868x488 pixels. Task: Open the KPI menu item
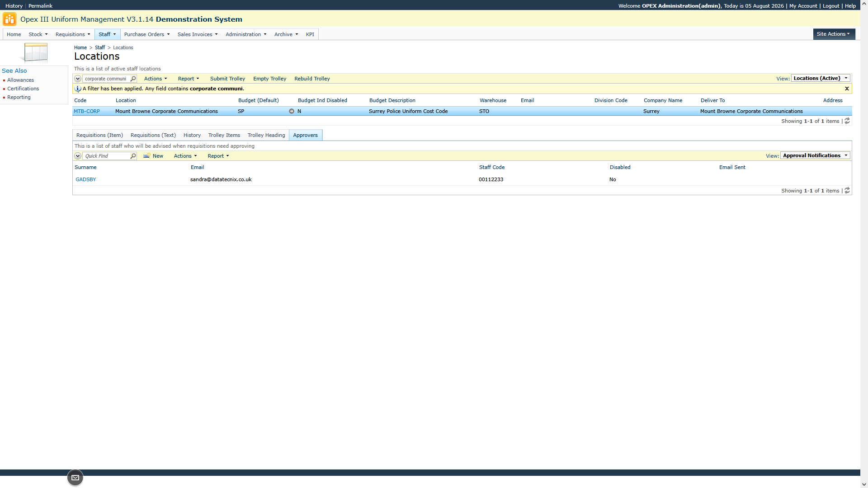click(x=310, y=34)
